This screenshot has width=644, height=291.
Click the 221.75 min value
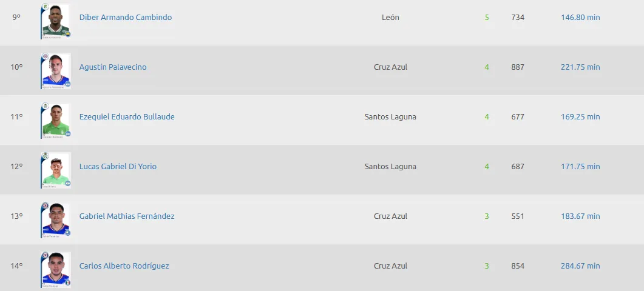pos(580,67)
